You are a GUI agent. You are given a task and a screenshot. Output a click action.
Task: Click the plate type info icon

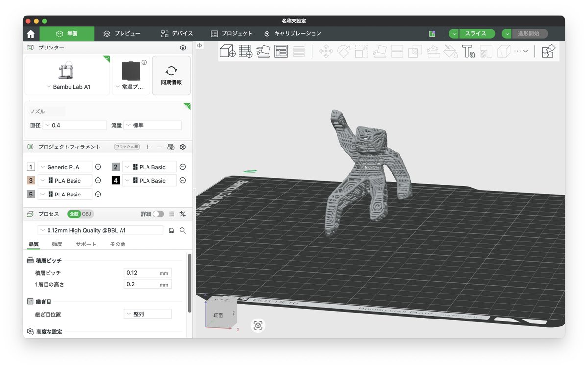[x=144, y=63]
